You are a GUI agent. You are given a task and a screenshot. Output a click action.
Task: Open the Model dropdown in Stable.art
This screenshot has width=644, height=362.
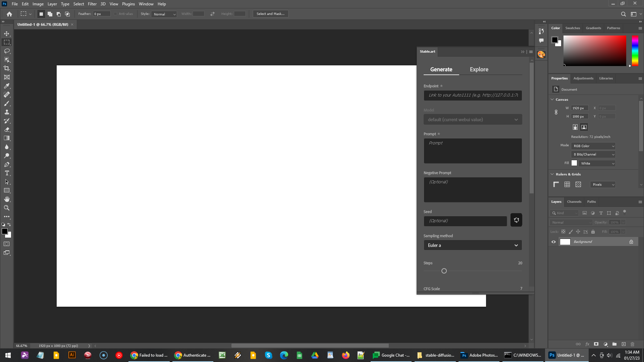tap(472, 119)
